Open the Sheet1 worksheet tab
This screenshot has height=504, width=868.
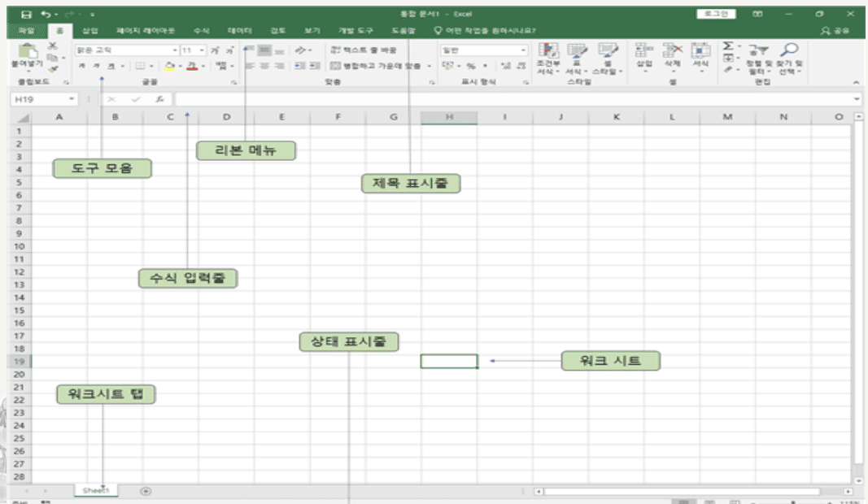(96, 491)
